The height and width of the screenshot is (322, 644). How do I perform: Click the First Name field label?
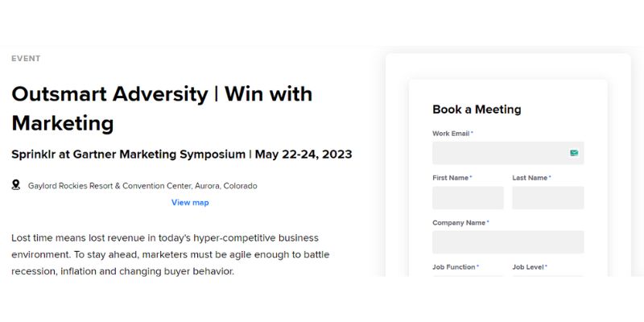pyautogui.click(x=450, y=178)
